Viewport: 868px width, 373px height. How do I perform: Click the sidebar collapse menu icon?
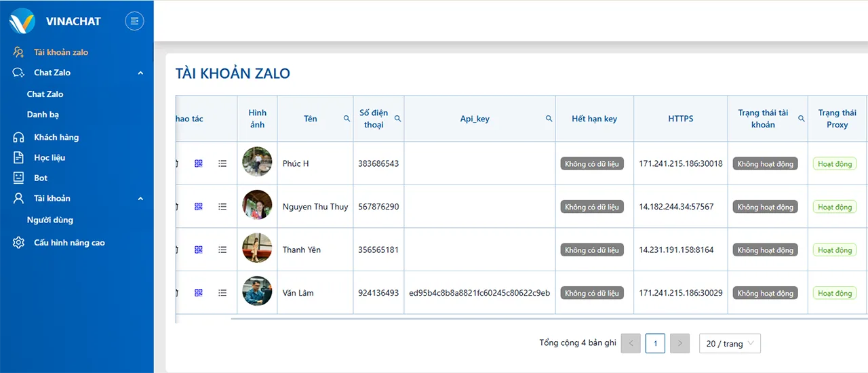point(134,21)
